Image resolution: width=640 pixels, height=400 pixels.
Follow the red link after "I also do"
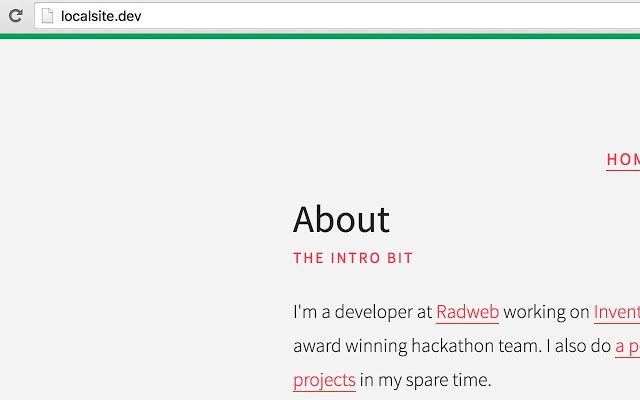click(x=627, y=346)
